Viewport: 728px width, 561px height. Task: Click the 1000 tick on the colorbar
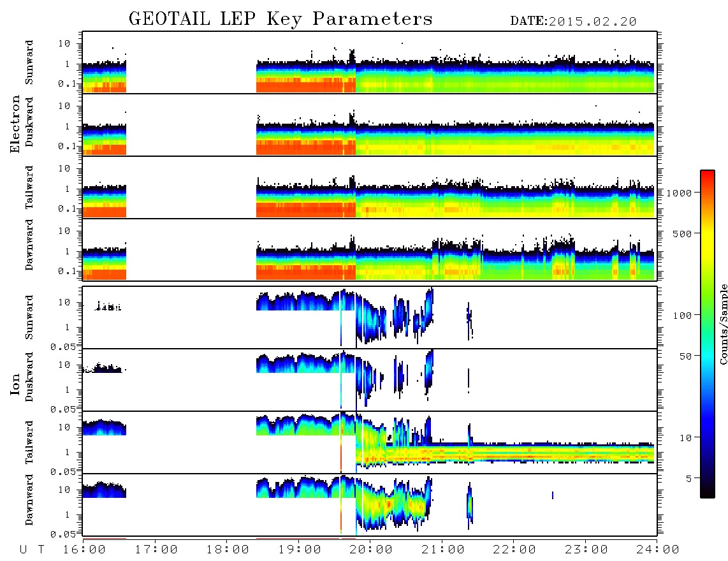point(679,193)
